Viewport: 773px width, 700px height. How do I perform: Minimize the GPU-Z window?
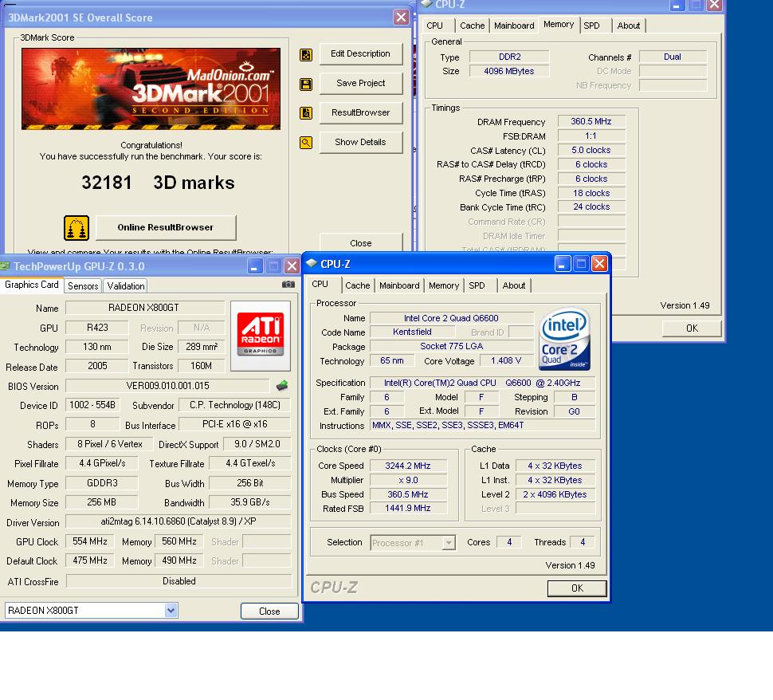(x=254, y=266)
